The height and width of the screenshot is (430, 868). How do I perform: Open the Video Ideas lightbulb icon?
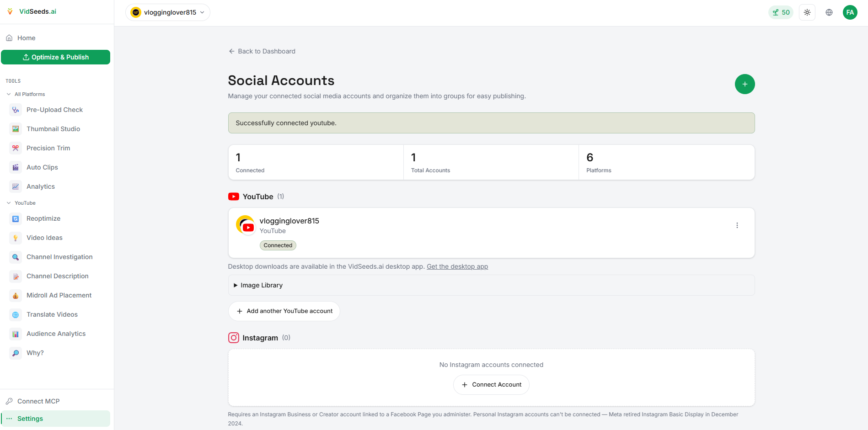coord(16,238)
